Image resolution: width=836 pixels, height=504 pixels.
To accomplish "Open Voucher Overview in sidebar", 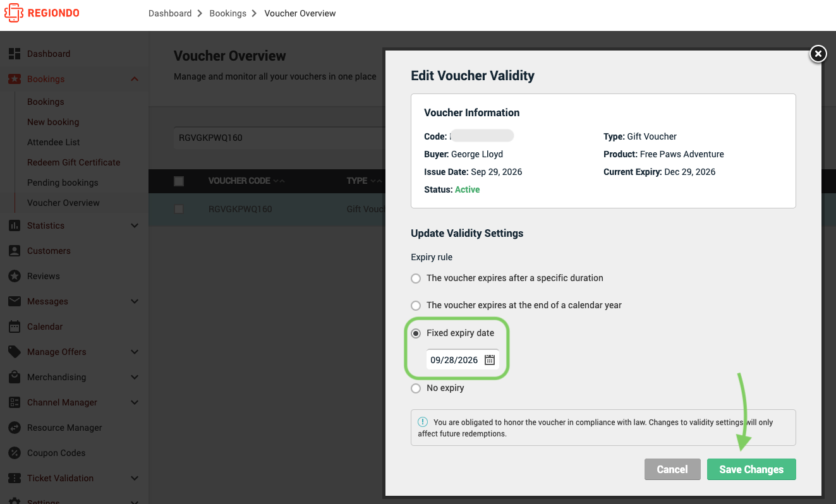I will pyautogui.click(x=63, y=203).
